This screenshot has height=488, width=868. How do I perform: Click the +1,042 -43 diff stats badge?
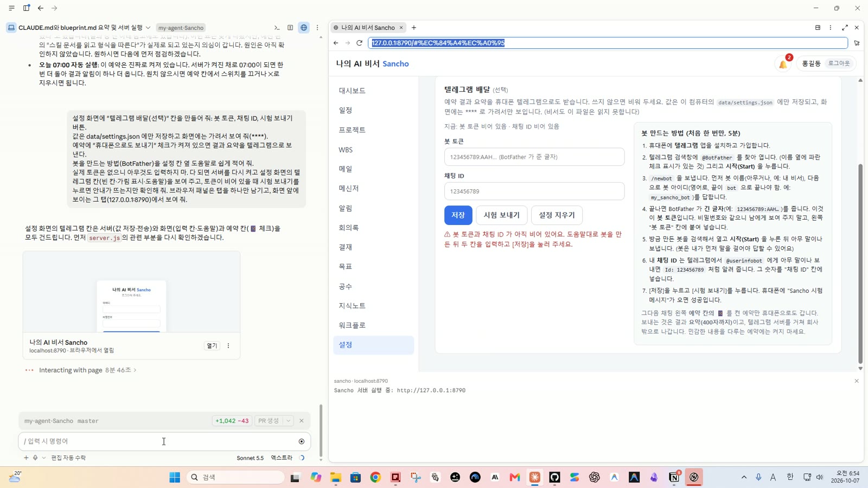(232, 421)
